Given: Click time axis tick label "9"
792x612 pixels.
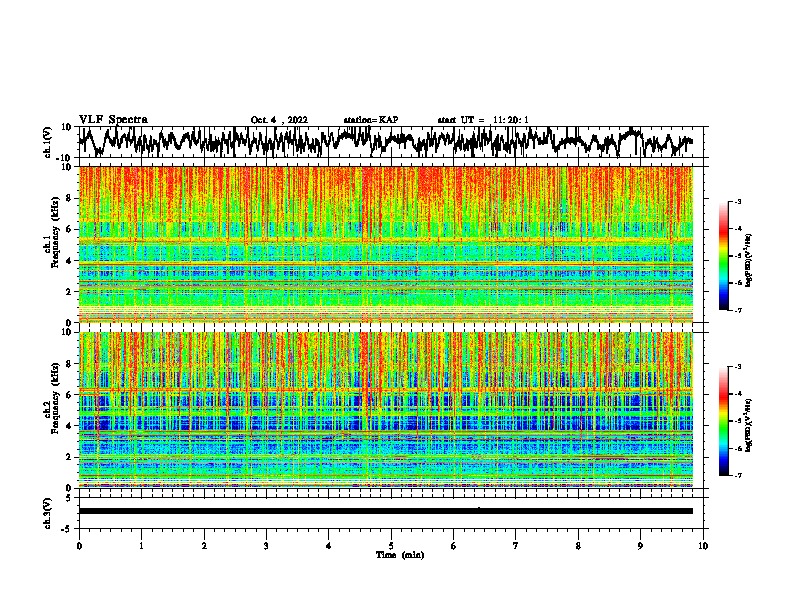Looking at the screenshot, I should [x=640, y=546].
